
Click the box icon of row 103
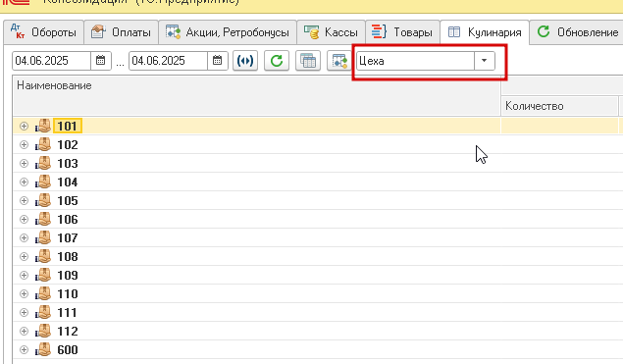pos(43,163)
